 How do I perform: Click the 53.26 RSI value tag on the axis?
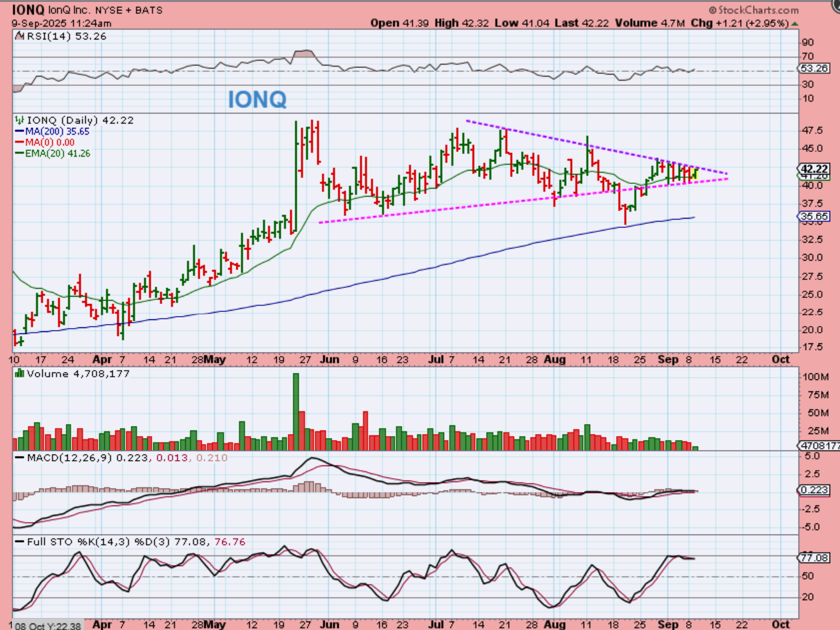[814, 68]
